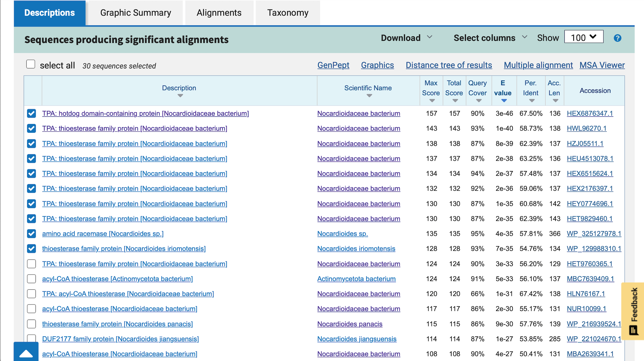
Task: Open thioesterase family protein Nocardioides panacis link
Action: [x=117, y=324]
